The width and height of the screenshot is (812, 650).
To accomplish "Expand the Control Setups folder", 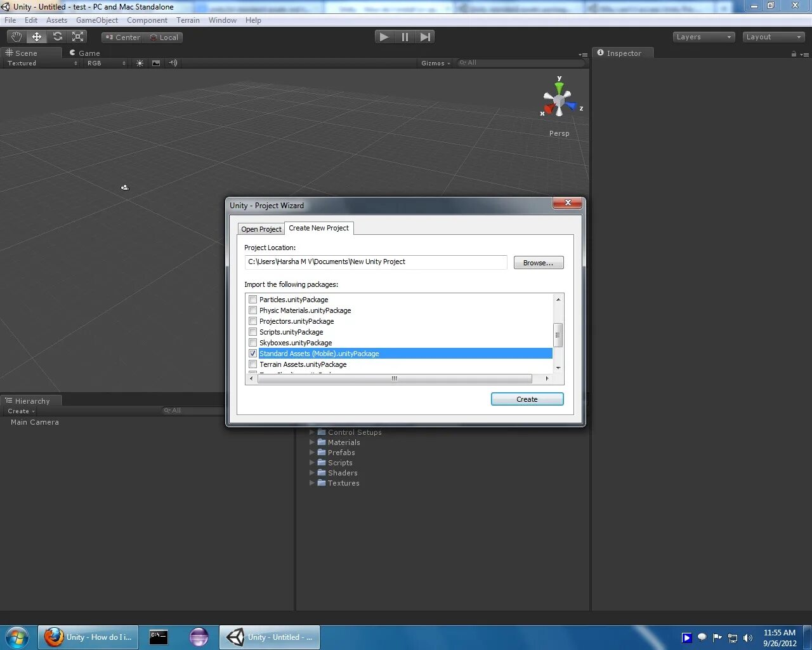I will pos(312,432).
